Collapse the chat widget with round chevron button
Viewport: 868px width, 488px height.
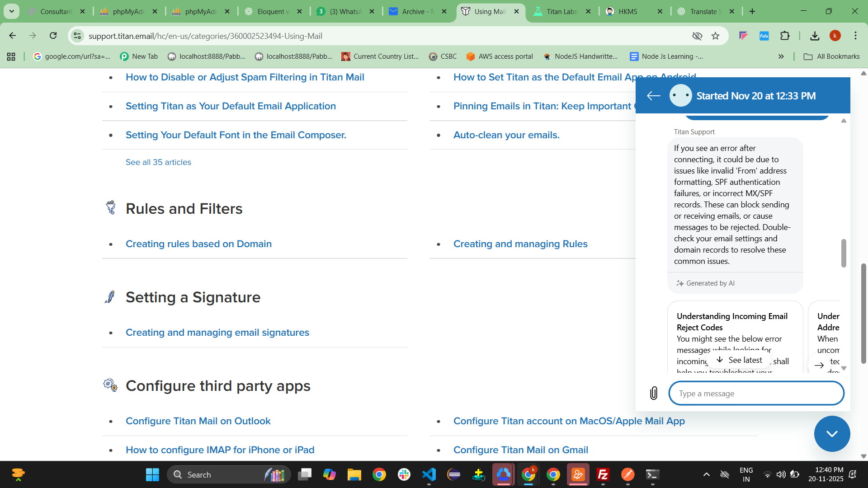[832, 434]
